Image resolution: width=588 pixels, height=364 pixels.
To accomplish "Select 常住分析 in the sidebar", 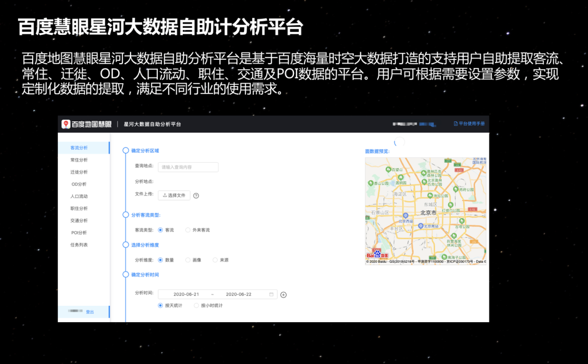I will pos(79,160).
